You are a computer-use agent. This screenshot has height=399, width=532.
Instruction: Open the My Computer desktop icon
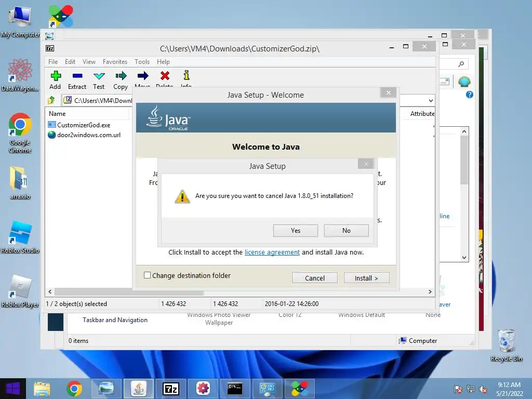tap(20, 21)
